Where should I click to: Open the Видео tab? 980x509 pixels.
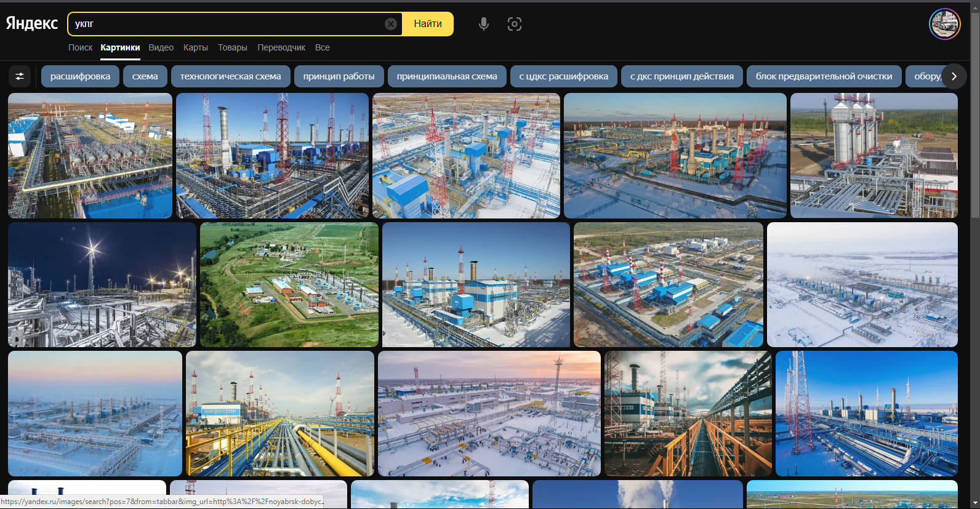[x=161, y=47]
